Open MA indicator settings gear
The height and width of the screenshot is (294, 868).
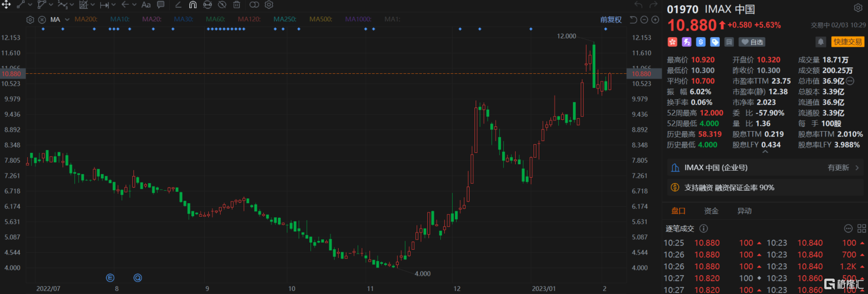pyautogui.click(x=30, y=19)
